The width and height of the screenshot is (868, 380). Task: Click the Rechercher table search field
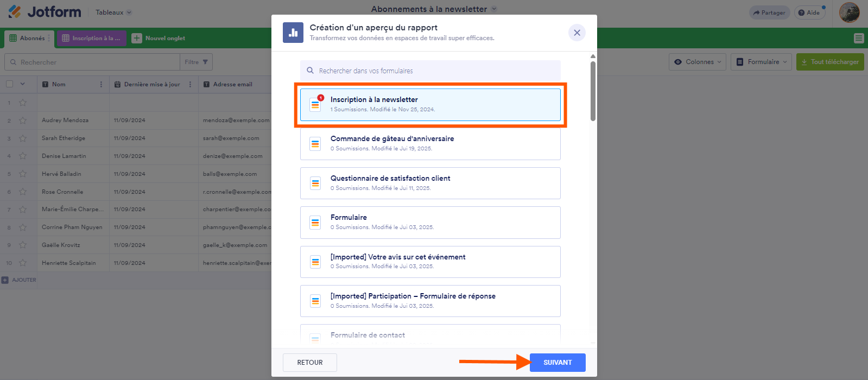(92, 62)
